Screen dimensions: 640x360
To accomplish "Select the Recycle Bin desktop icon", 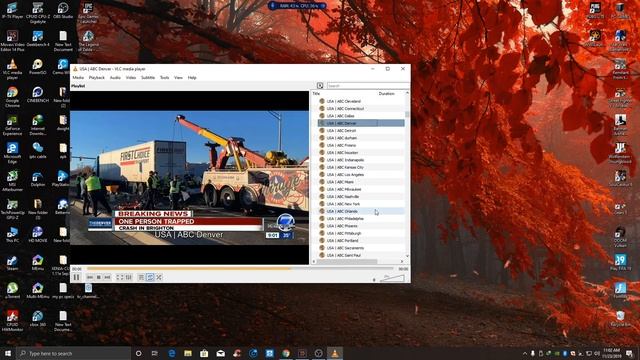I will [x=620, y=318].
